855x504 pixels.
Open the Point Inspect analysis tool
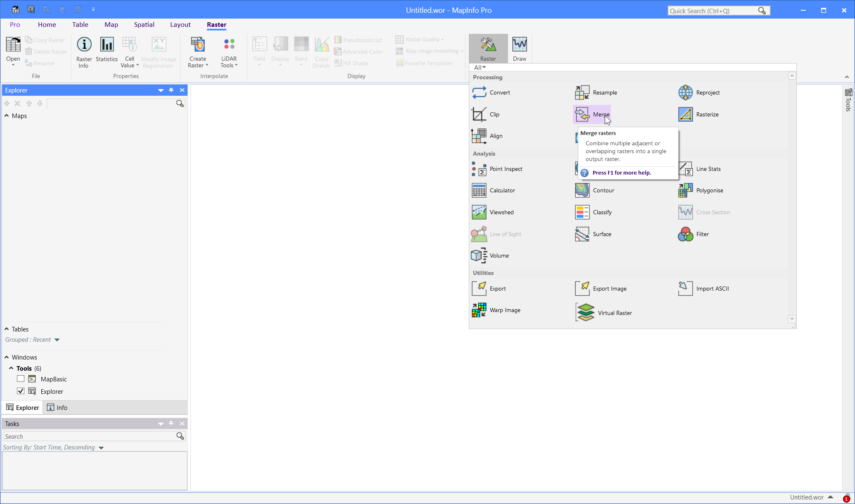click(497, 169)
